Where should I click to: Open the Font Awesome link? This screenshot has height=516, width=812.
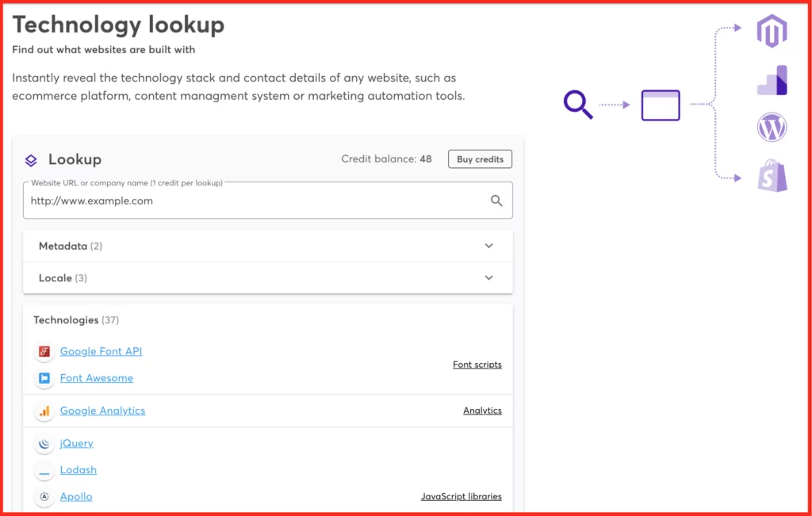[97, 378]
